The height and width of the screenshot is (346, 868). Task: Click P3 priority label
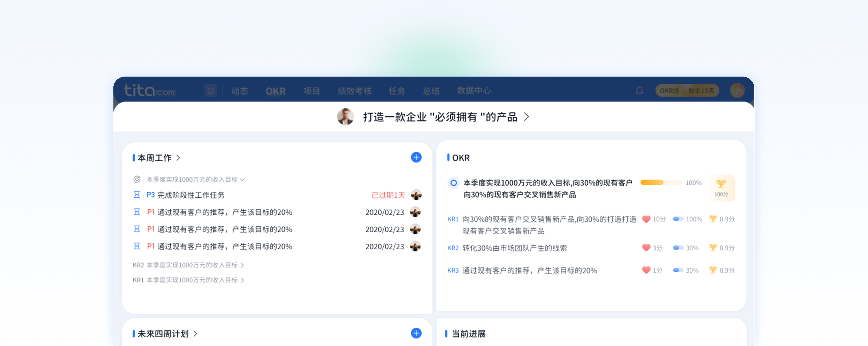coord(150,195)
